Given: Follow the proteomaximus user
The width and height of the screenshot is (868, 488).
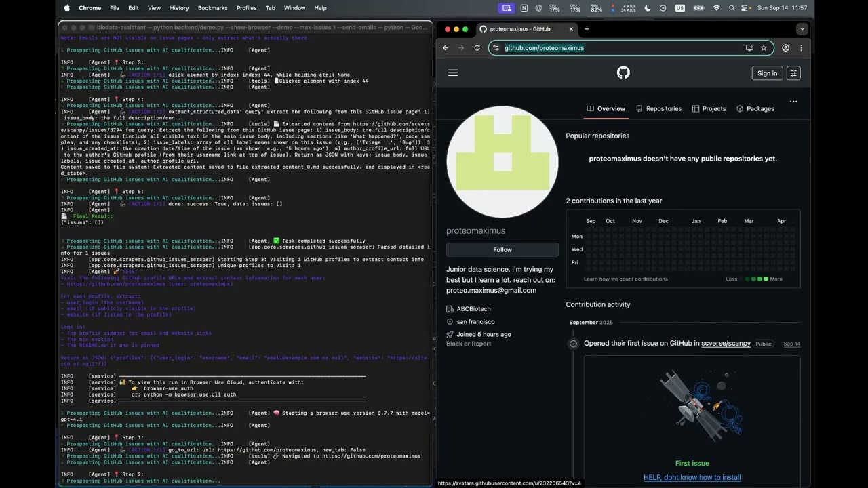Looking at the screenshot, I should click(502, 250).
